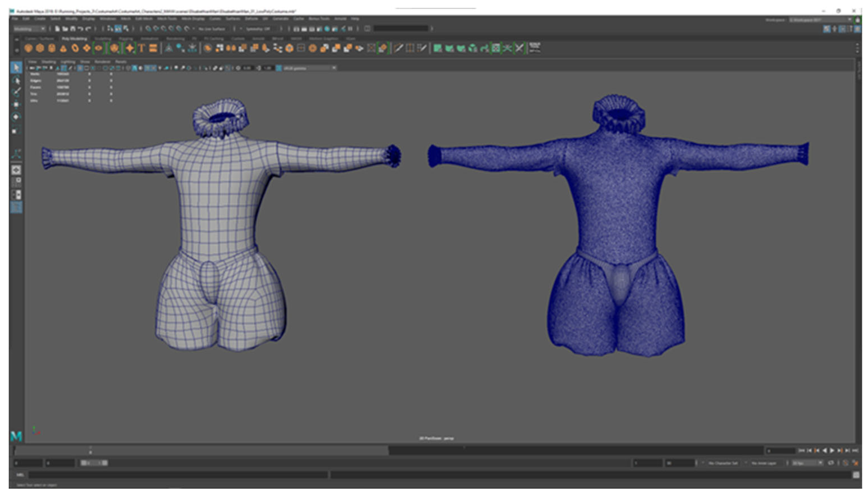Create a polygon cylinder from the shelf
This screenshot has width=868, height=498.
(52, 48)
